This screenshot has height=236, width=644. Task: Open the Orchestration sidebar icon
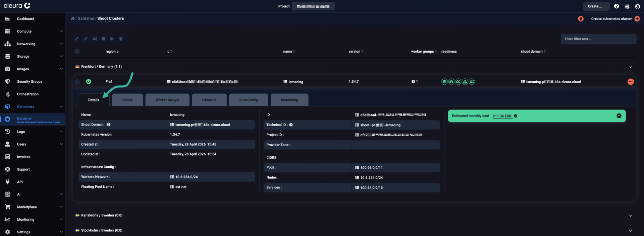[7, 94]
